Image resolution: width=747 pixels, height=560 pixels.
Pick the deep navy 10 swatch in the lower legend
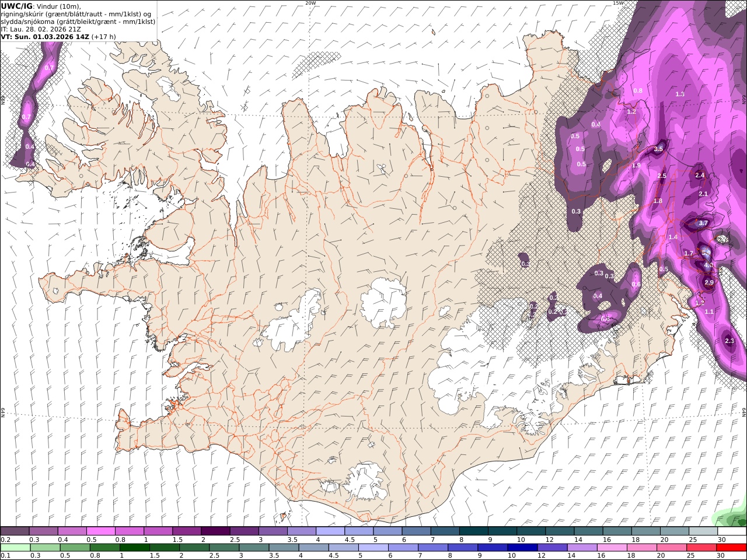(522, 547)
